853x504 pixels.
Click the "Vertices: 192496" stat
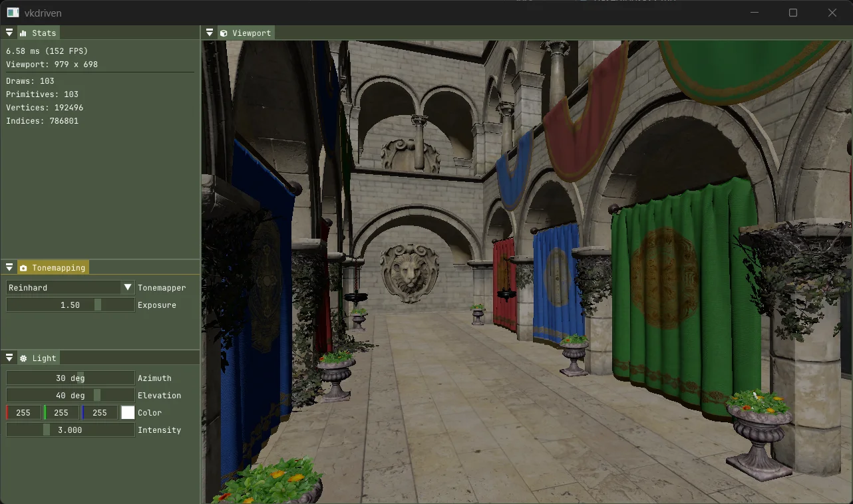(45, 107)
